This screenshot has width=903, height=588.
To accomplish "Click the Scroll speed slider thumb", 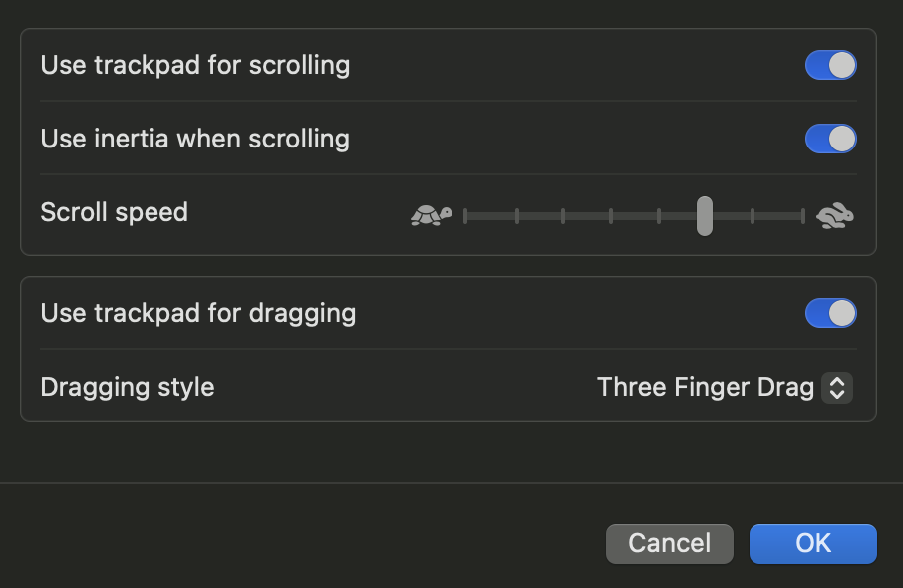I will (705, 215).
